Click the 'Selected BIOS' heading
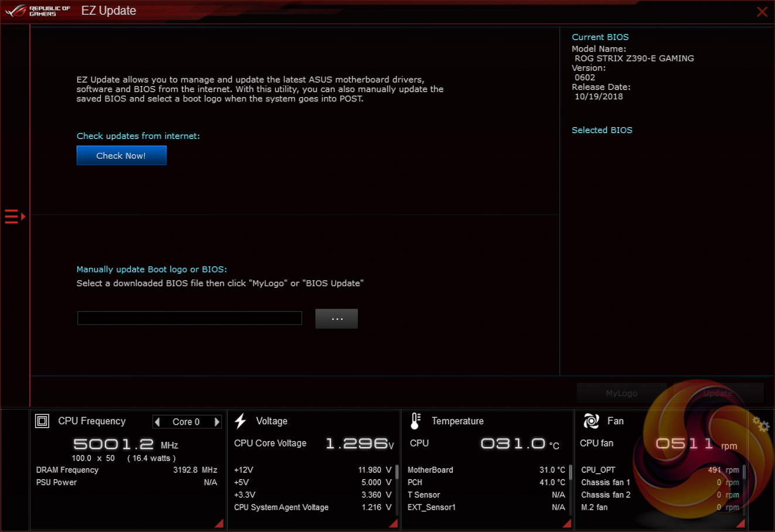Image resolution: width=775 pixels, height=532 pixels. click(x=602, y=130)
